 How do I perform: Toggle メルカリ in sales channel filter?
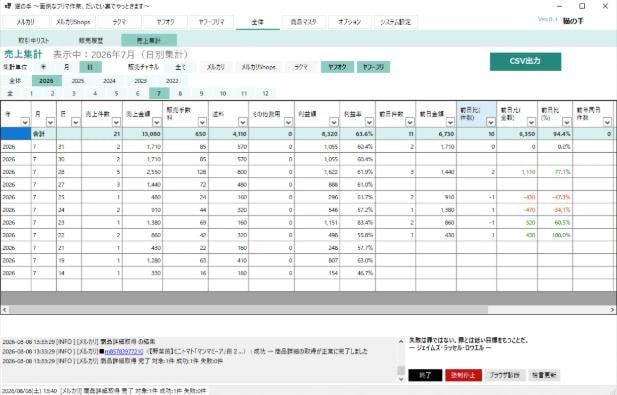[x=216, y=67]
